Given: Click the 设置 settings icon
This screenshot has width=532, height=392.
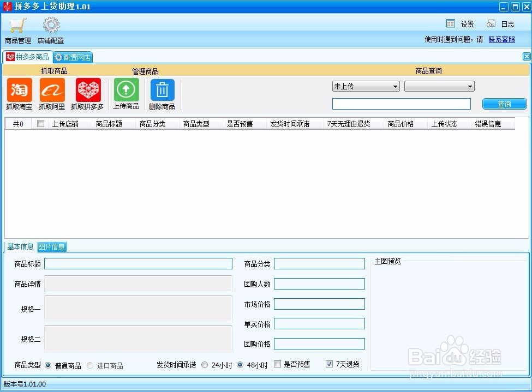Looking at the screenshot, I should [x=450, y=23].
